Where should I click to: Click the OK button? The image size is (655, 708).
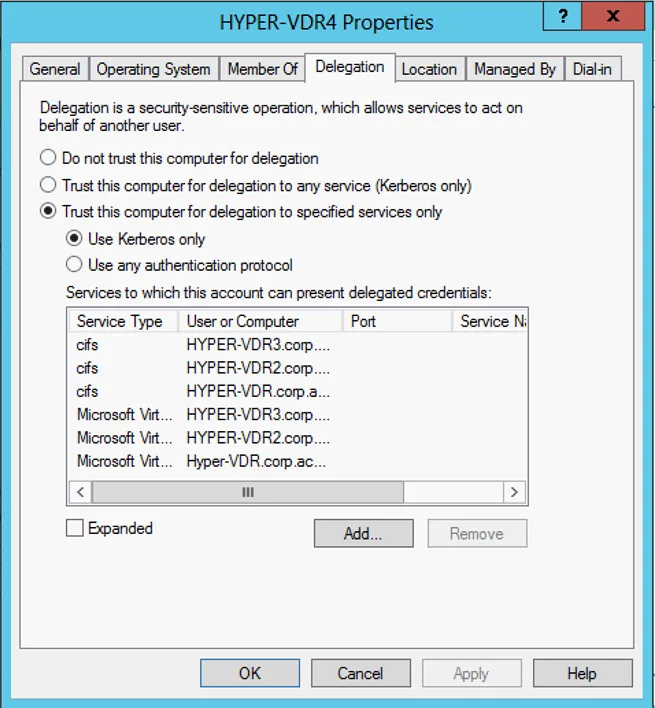click(250, 673)
